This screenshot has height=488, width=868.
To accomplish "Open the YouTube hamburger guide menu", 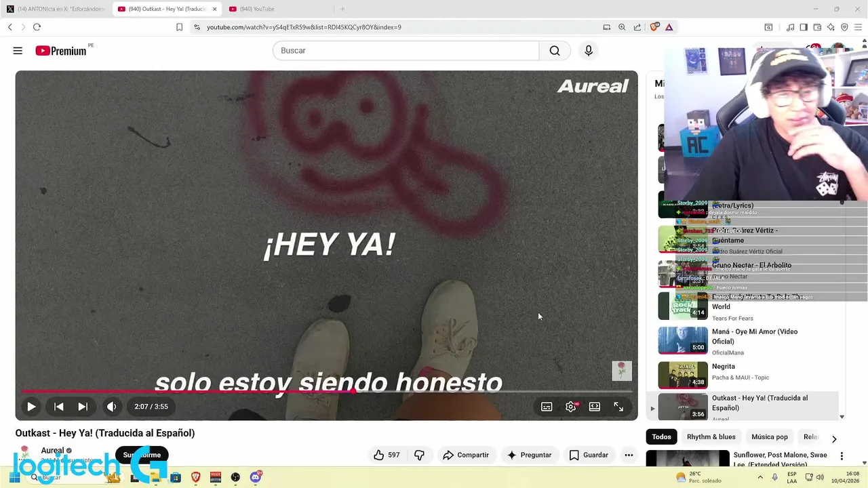I will point(18,51).
